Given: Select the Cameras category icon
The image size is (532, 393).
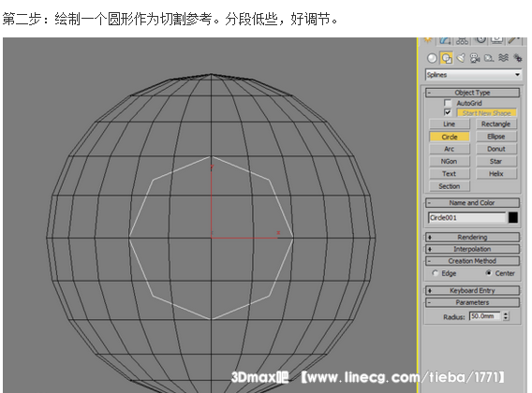Looking at the screenshot, I should 475,58.
